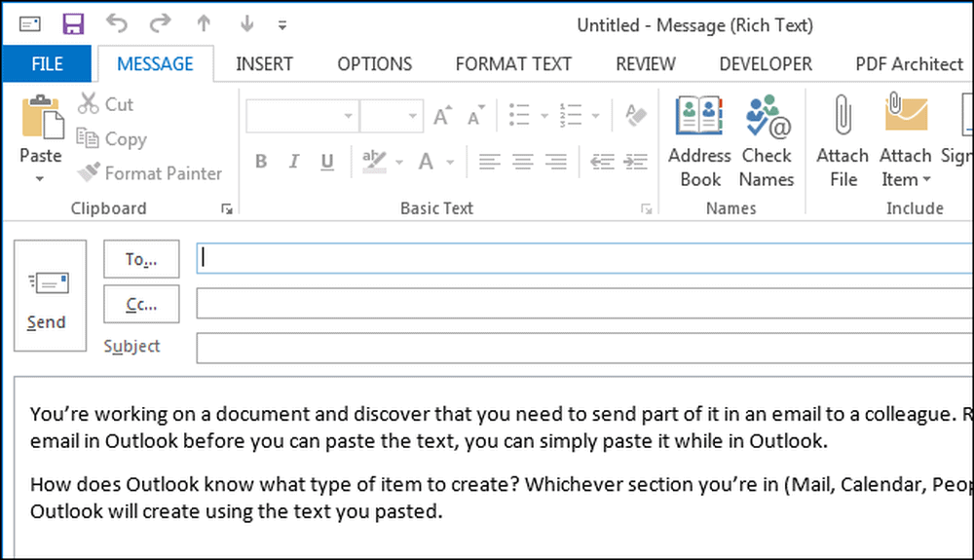Click body text "How does Outlook know"
This screenshot has height=560, width=974.
[x=502, y=498]
